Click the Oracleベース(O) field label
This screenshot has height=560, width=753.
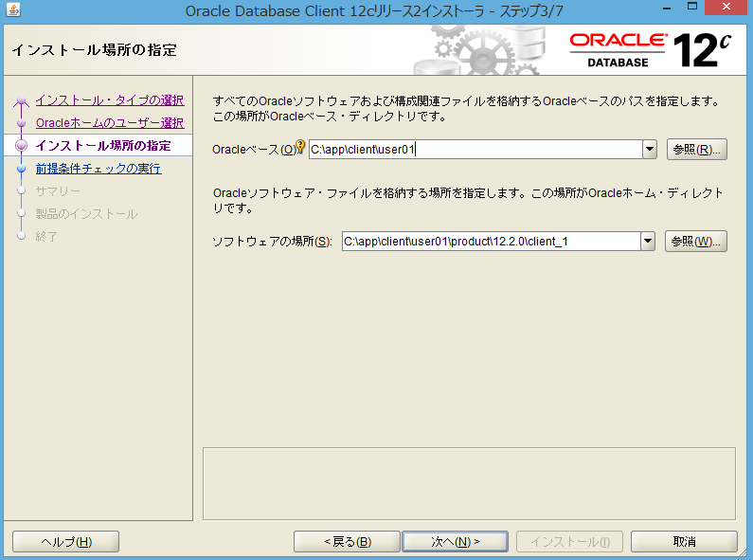[x=254, y=150]
